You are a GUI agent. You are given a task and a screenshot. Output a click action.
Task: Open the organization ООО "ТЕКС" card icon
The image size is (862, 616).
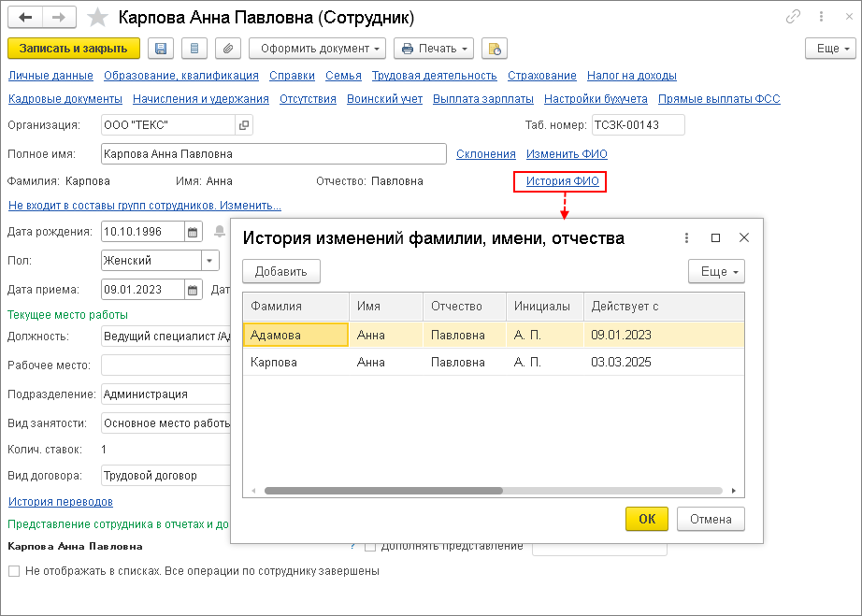(x=243, y=125)
